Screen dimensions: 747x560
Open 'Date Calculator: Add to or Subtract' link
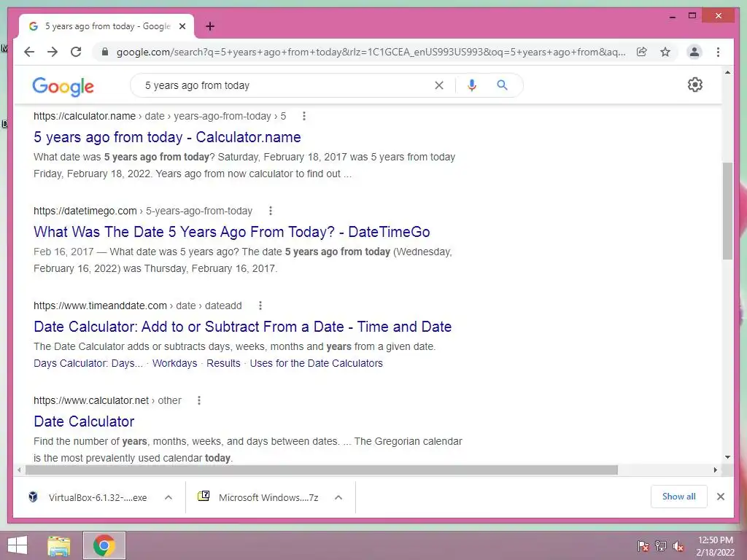point(242,327)
